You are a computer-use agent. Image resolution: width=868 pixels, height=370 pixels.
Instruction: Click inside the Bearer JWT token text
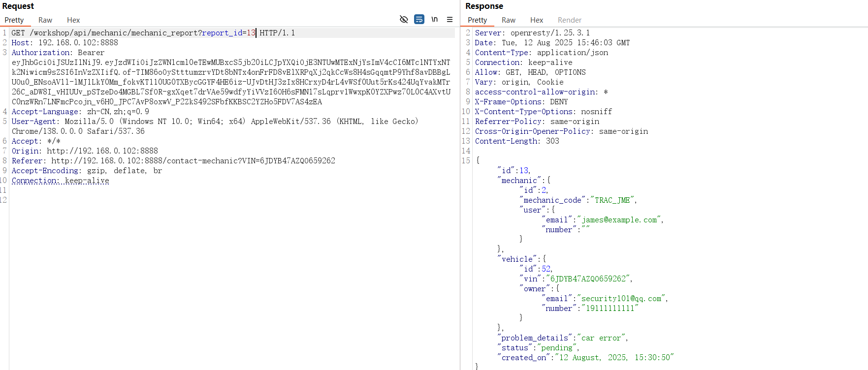[231, 82]
